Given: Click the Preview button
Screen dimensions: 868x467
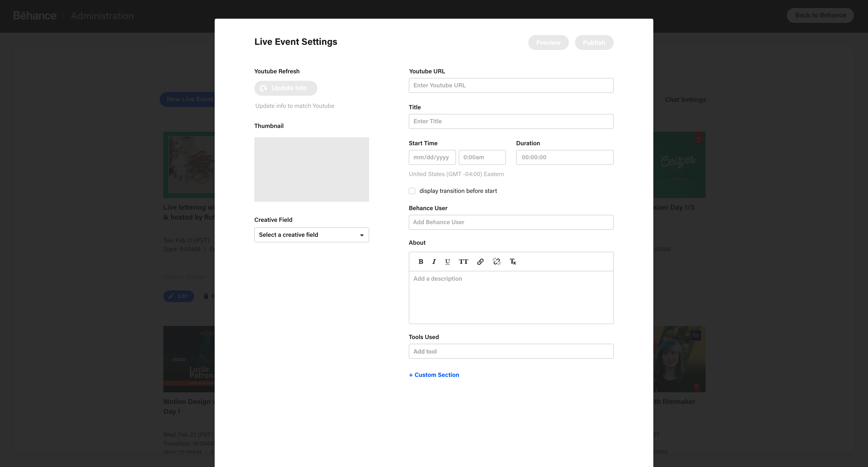Looking at the screenshot, I should 548,42.
